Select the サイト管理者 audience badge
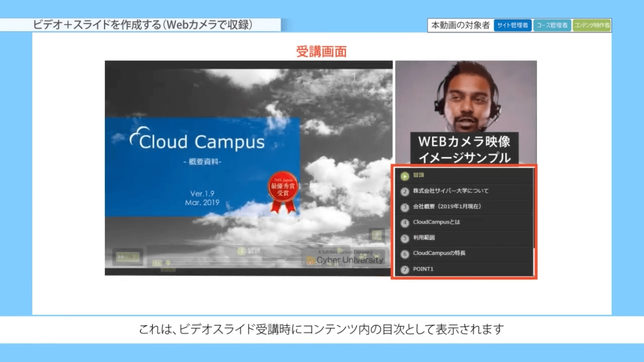This screenshot has width=644, height=362. click(x=513, y=26)
